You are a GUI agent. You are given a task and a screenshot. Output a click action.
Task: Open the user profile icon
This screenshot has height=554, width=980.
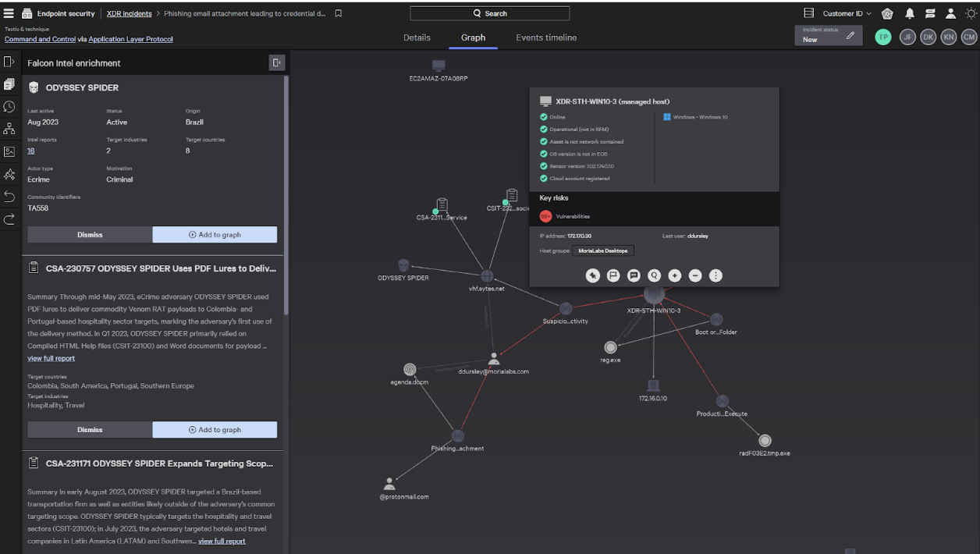950,13
